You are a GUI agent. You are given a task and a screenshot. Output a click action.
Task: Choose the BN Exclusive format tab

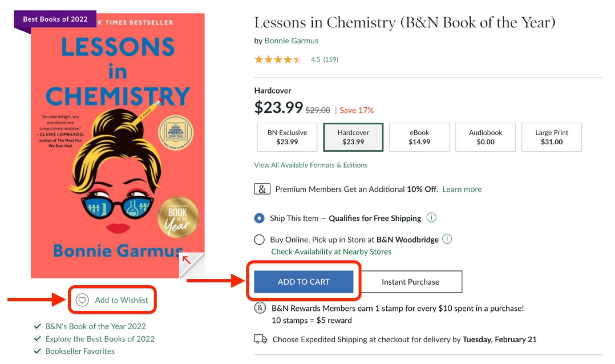pyautogui.click(x=287, y=137)
